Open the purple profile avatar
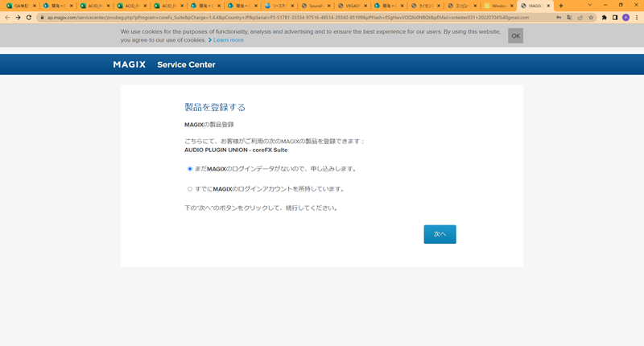Image resolution: width=644 pixels, height=346 pixels. pos(625,18)
